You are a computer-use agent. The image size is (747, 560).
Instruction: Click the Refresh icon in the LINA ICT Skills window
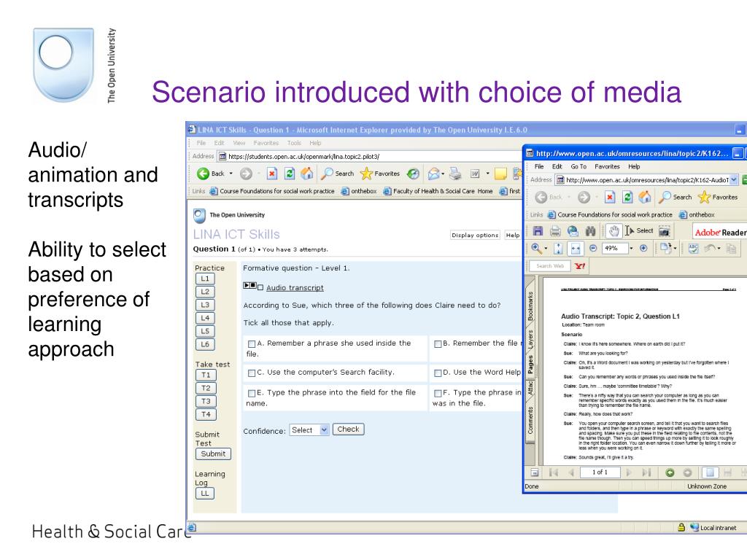click(x=289, y=174)
